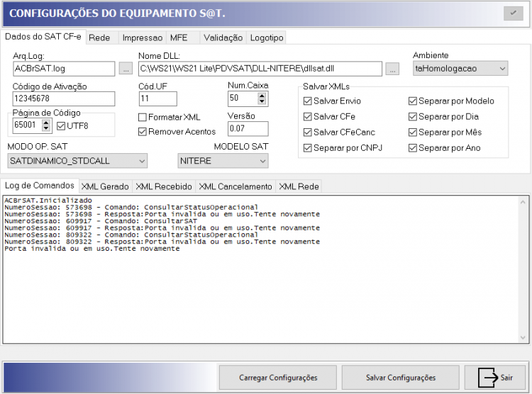The width and height of the screenshot is (532, 394).
Task: Click the checkmark button in the title bar
Action: pos(513,13)
